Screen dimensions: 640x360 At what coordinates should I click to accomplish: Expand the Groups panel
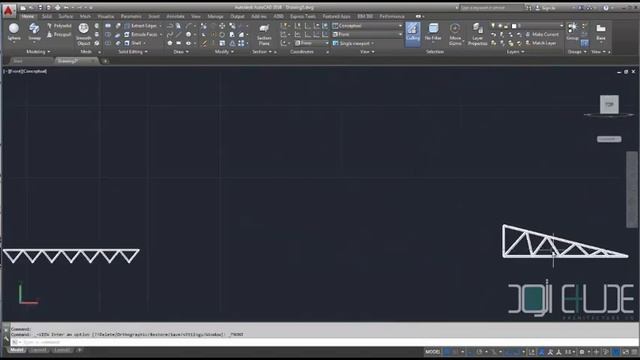(x=577, y=52)
